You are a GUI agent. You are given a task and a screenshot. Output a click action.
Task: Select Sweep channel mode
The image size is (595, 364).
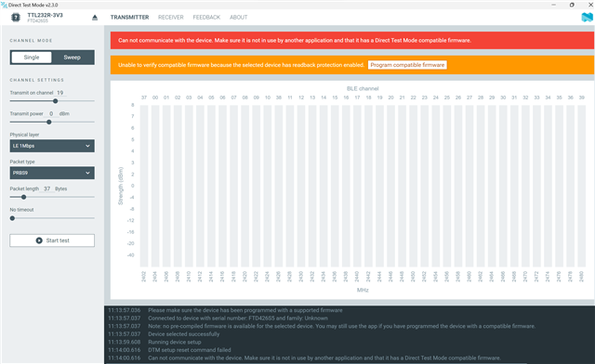[73, 58]
